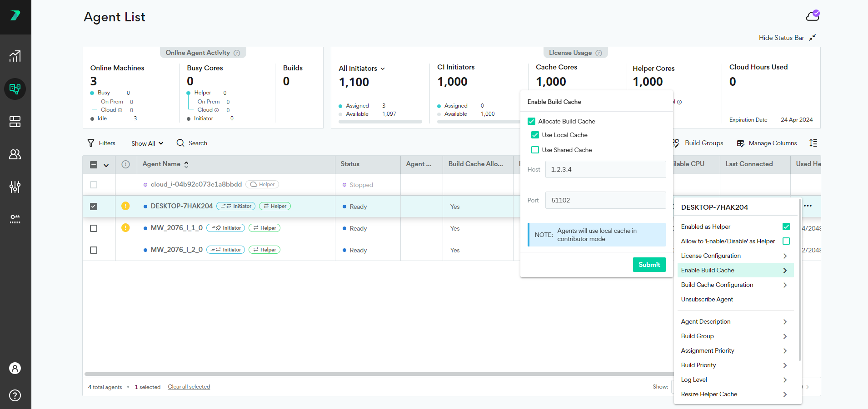Click the Submit button in Enable Build Cache
Image resolution: width=868 pixels, height=409 pixels.
tap(649, 265)
